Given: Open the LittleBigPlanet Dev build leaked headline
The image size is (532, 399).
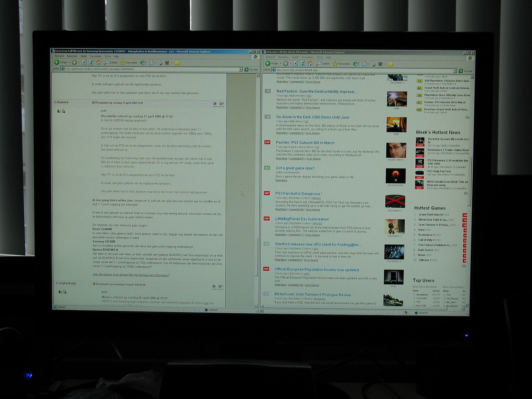Looking at the screenshot, I should point(302,219).
